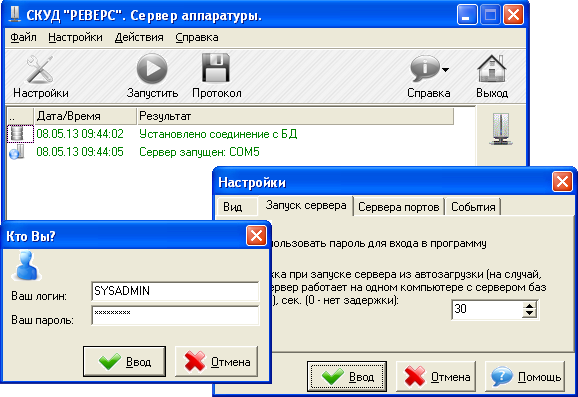The width and height of the screenshot is (578, 397).
Task: Focus Ваш логин field with SYSADMIN
Action: (175, 291)
